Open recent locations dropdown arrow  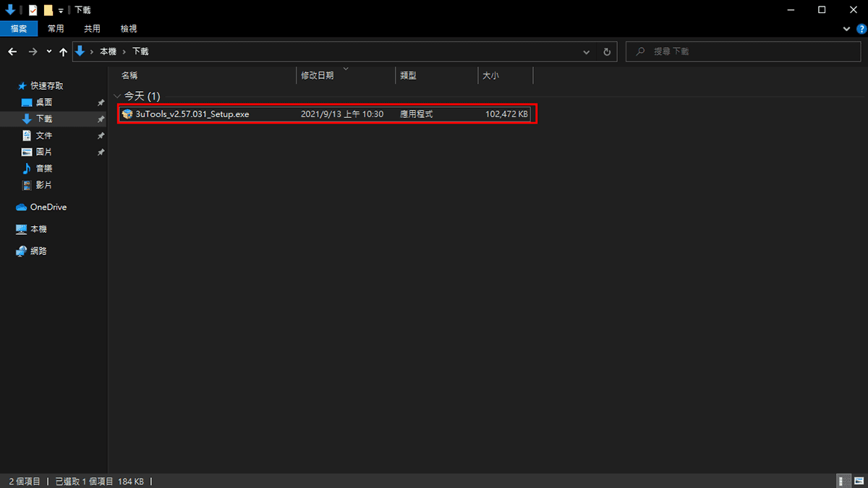pyautogui.click(x=48, y=52)
